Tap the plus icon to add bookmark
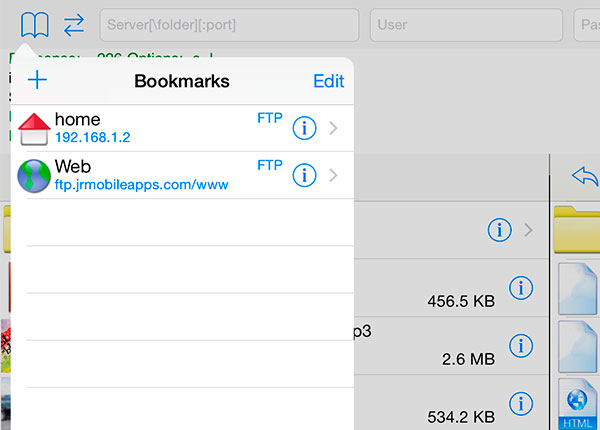Image resolution: width=600 pixels, height=430 pixels. (x=37, y=81)
